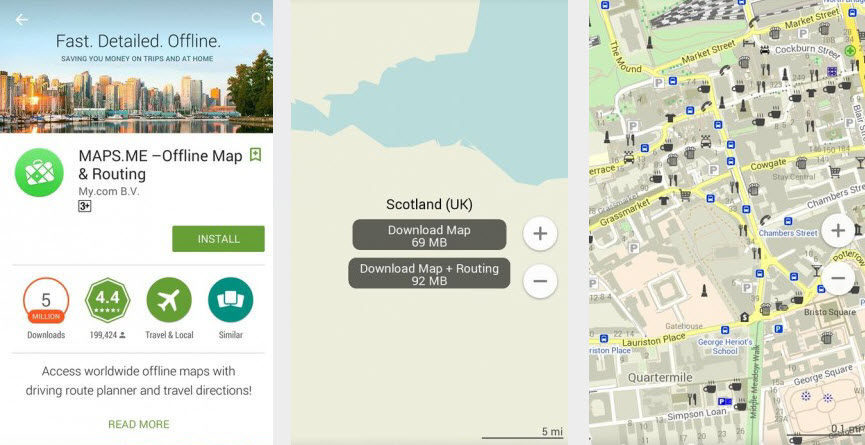
Task: Select the car icon beside Cockburn Street label
Action: [x=765, y=50]
